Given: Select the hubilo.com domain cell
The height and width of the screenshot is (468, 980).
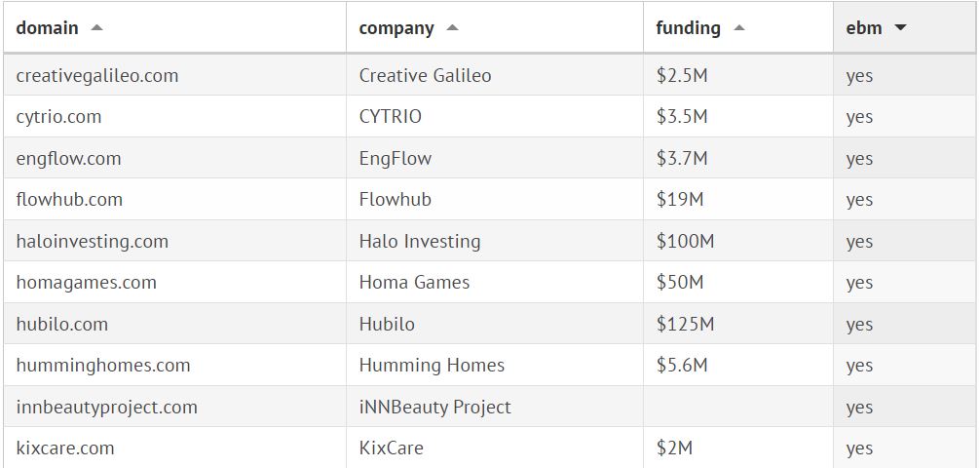Looking at the screenshot, I should (x=62, y=324).
